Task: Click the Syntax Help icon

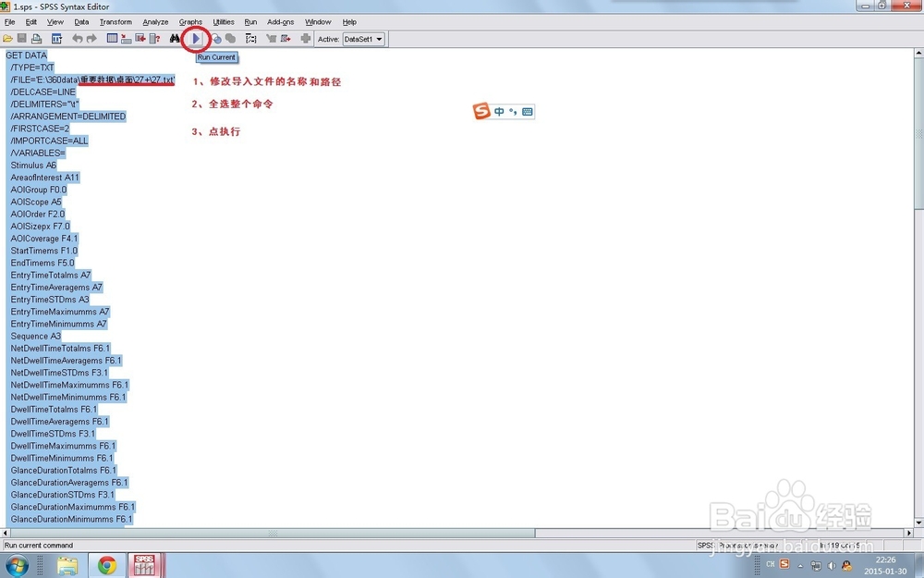Action: [x=251, y=39]
